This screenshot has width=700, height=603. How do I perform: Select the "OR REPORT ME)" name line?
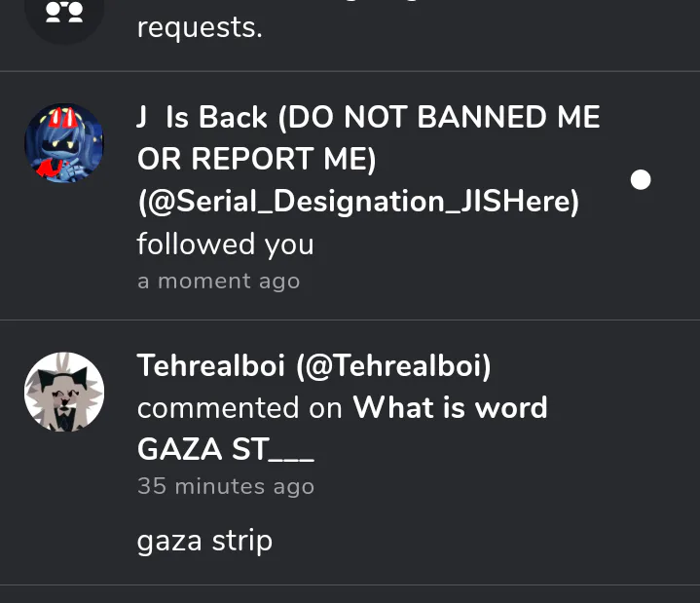click(x=257, y=159)
